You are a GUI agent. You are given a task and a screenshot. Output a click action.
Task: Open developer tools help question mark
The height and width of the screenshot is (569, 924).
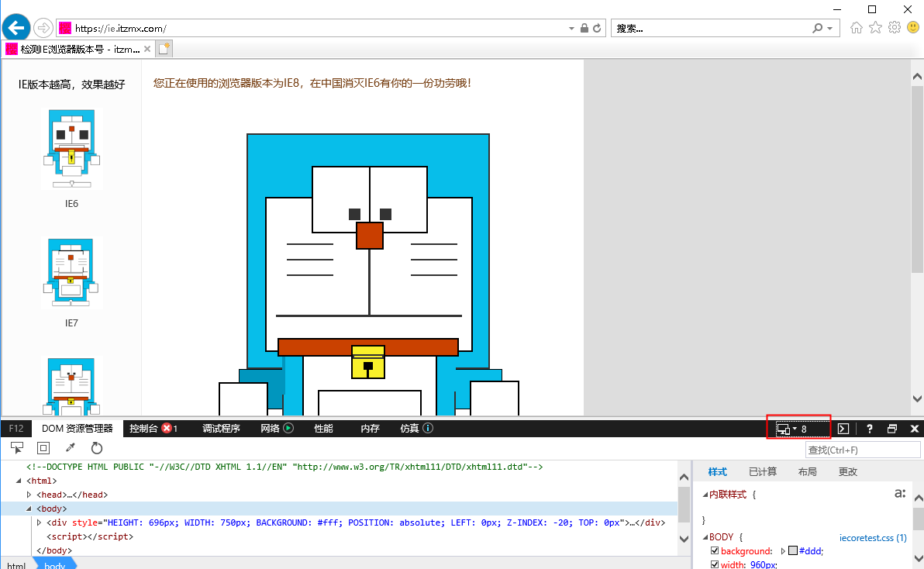[869, 429]
